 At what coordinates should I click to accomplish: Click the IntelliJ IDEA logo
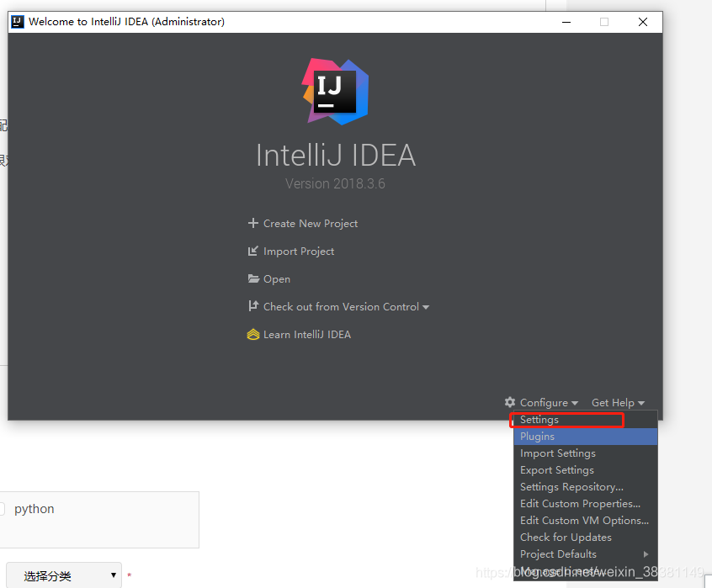click(335, 91)
